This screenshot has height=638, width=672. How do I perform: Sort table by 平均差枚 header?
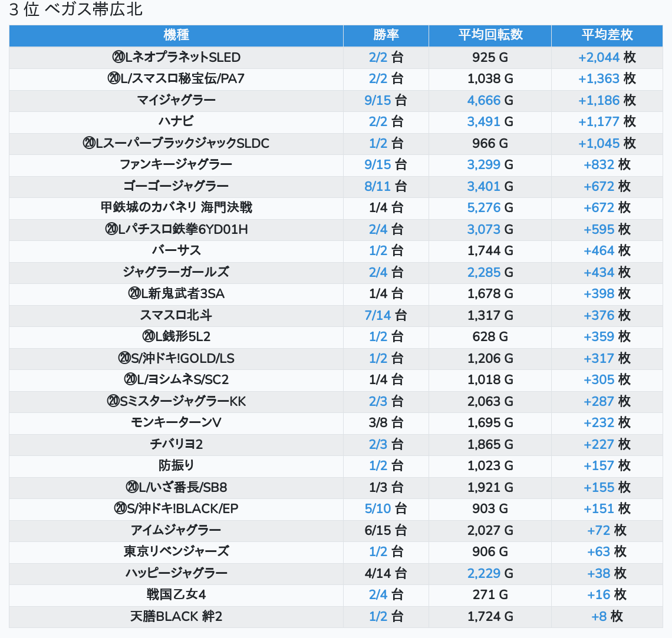[607, 35]
